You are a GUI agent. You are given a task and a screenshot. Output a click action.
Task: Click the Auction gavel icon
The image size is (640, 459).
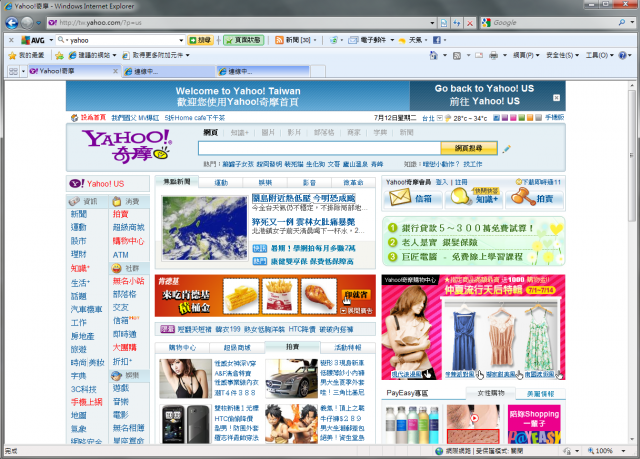click(523, 197)
